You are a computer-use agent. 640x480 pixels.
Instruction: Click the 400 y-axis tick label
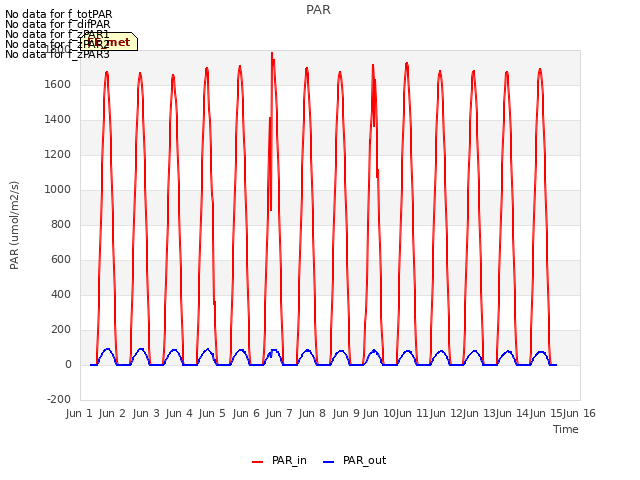[x=61, y=294]
